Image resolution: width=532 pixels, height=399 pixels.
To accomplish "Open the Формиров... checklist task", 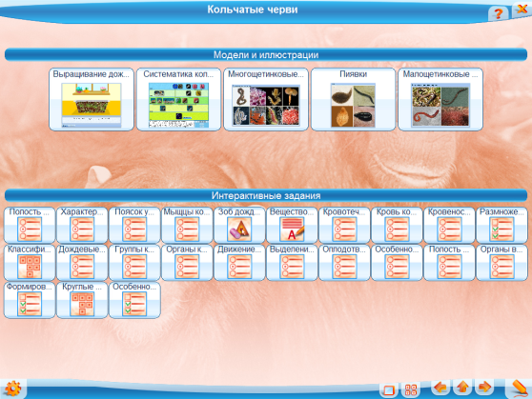I will pyautogui.click(x=30, y=300).
